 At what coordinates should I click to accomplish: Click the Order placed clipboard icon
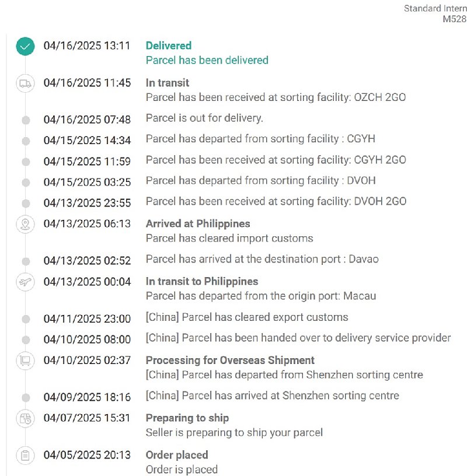pos(25,456)
